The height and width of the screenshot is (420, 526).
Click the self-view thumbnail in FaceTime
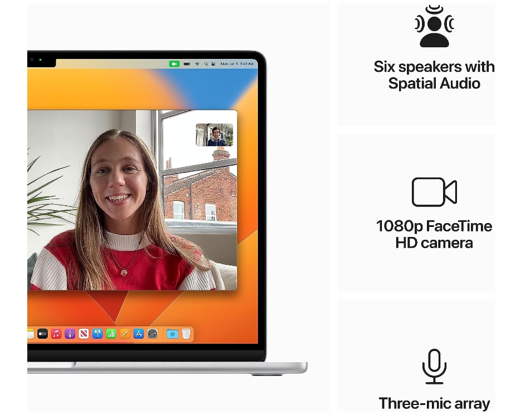tap(214, 135)
